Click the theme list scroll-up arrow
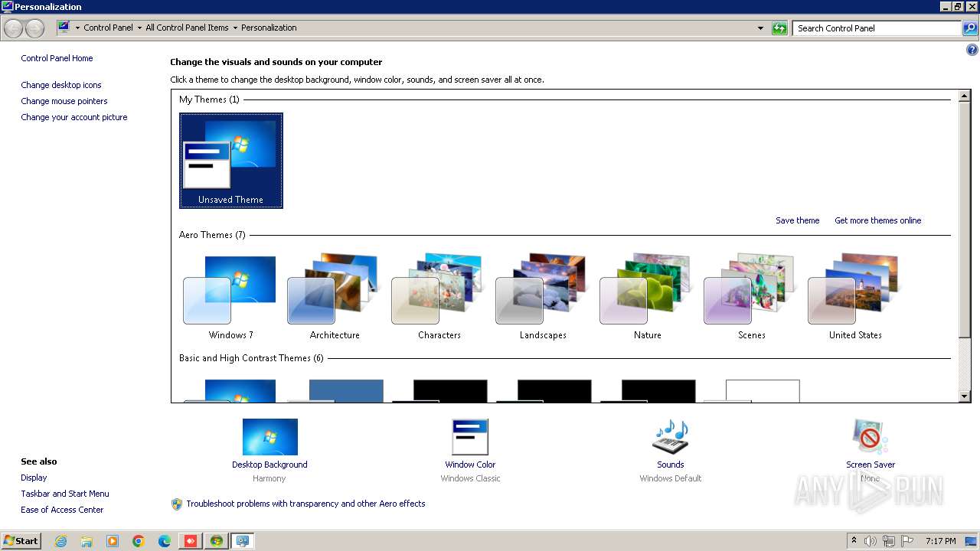Image resolution: width=980 pixels, height=551 pixels. click(965, 96)
